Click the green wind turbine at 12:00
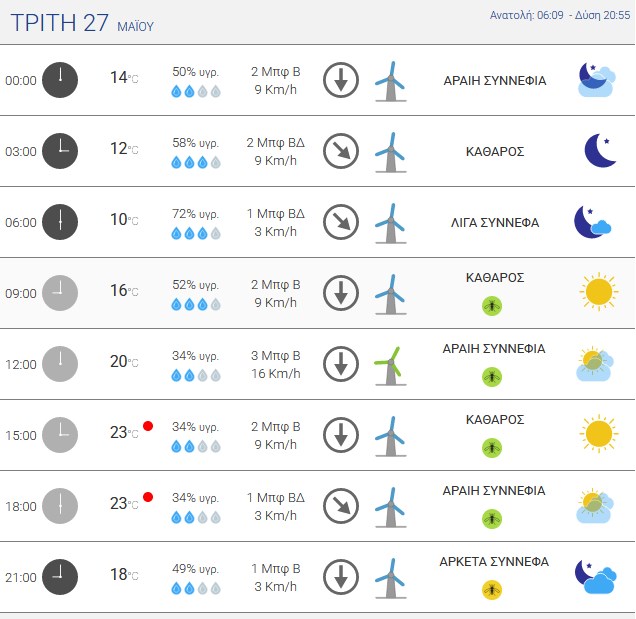Image resolution: width=636 pixels, height=619 pixels. coord(390,365)
